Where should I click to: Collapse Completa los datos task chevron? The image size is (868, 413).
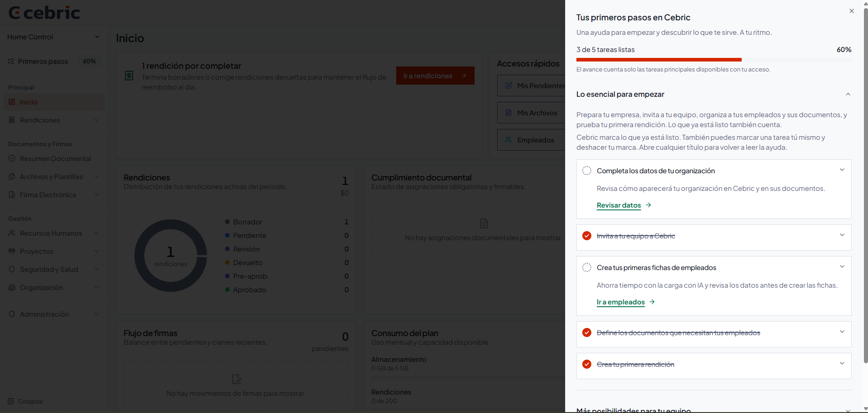pos(842,170)
